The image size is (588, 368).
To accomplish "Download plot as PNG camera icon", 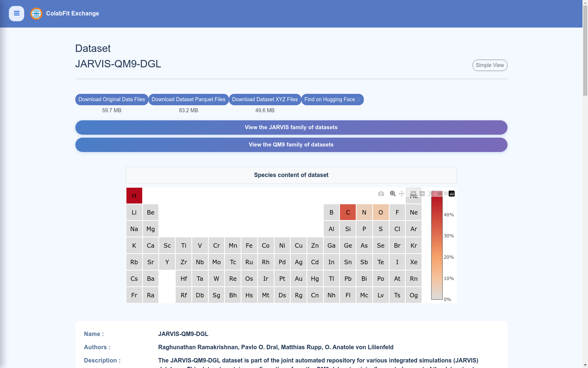I will click(381, 194).
